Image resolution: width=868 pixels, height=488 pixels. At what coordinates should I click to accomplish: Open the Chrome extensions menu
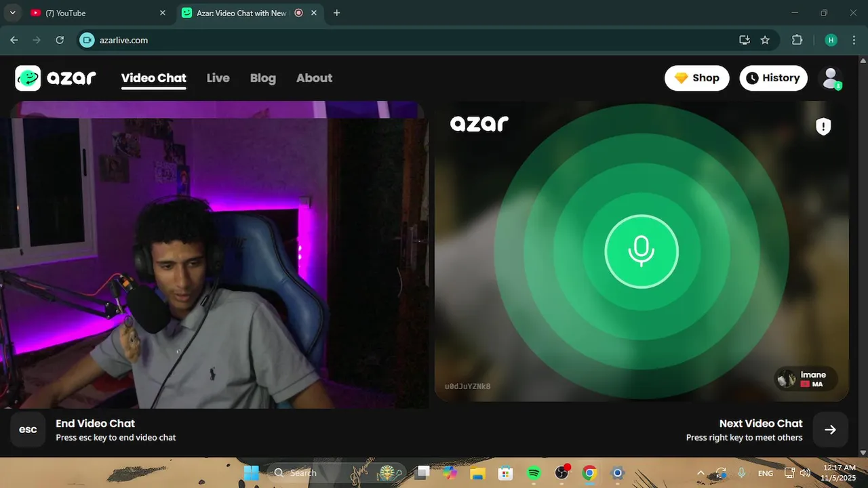pyautogui.click(x=797, y=40)
